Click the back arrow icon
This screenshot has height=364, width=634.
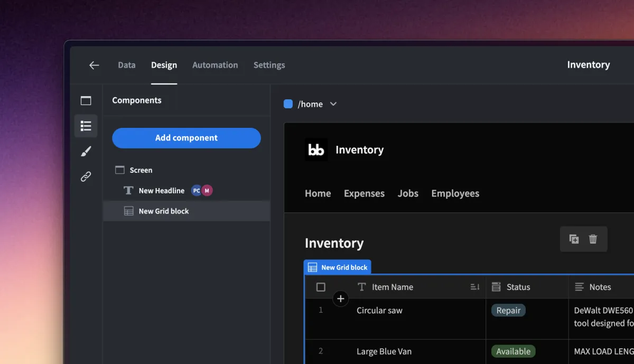click(x=94, y=65)
